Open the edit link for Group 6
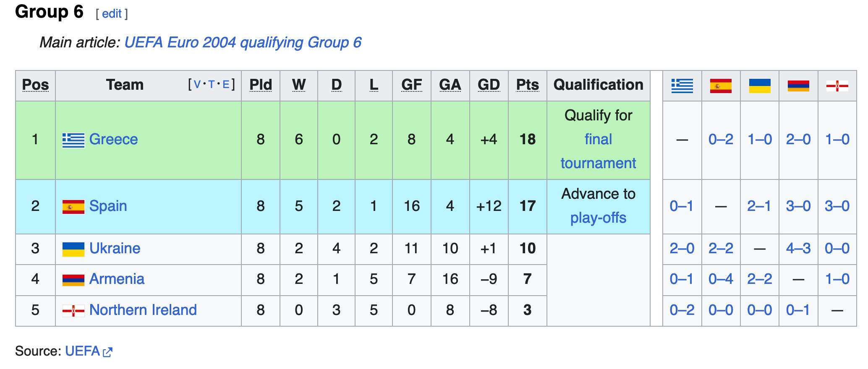The width and height of the screenshot is (868, 369). pyautogui.click(x=112, y=14)
